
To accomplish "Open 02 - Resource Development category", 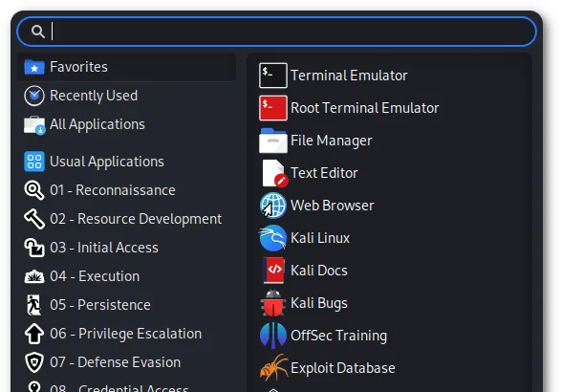I will pos(126,219).
